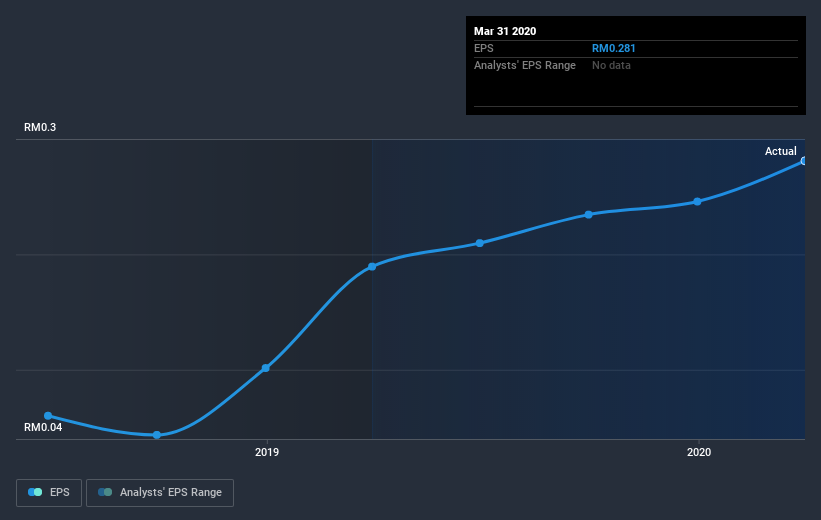This screenshot has width=821, height=520.
Task: Click Analysts' EPS Range label in the tooltip
Action: 525,65
